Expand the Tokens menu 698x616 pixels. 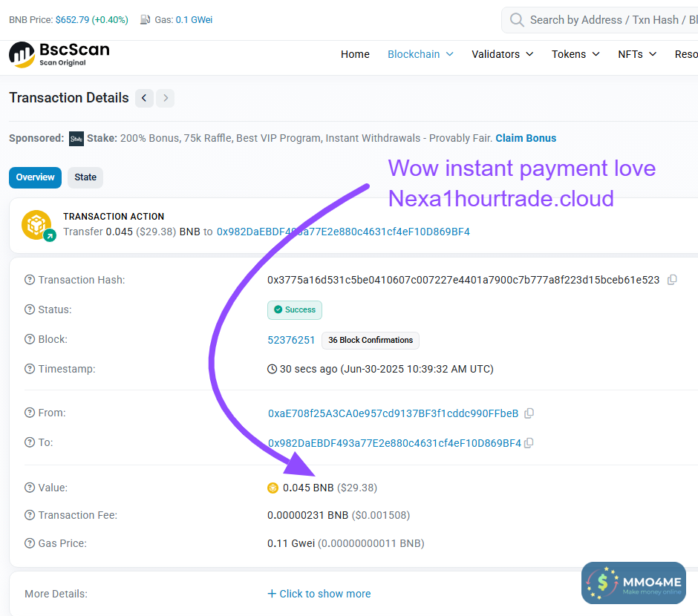coord(575,54)
